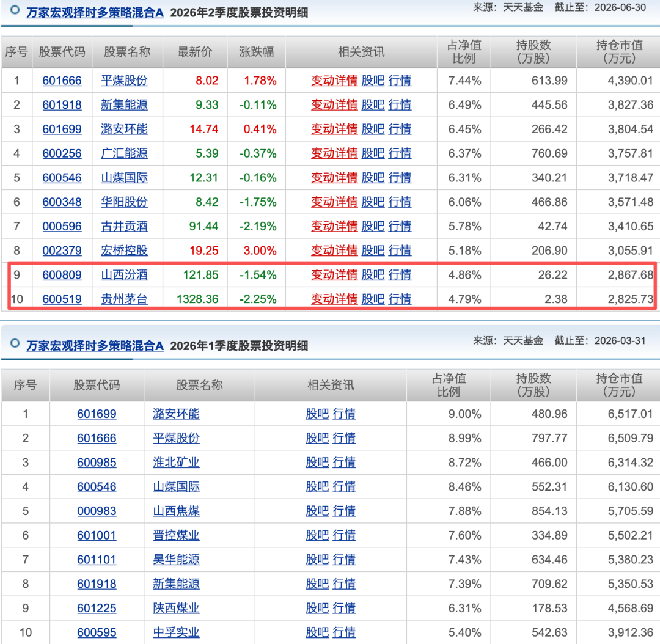Open 股吧 for 贵州茅台
The width and height of the screenshot is (660, 644).
click(x=373, y=299)
